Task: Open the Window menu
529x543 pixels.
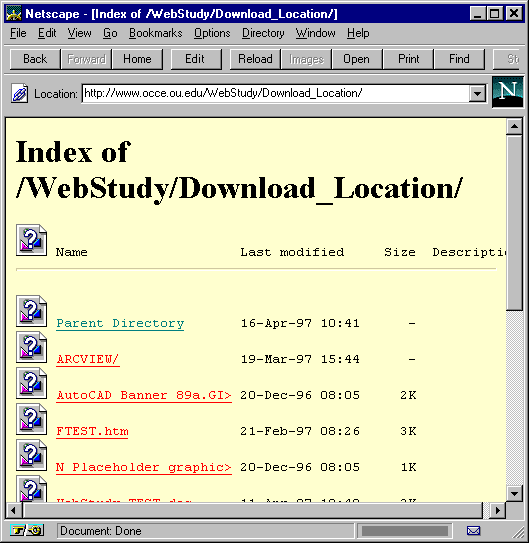Action: pyautogui.click(x=315, y=33)
